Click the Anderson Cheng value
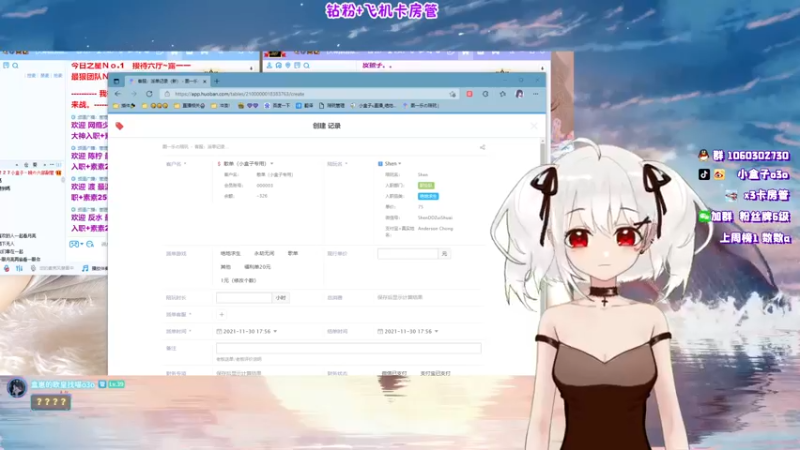Viewport: 800px width, 450px height. tap(435, 229)
